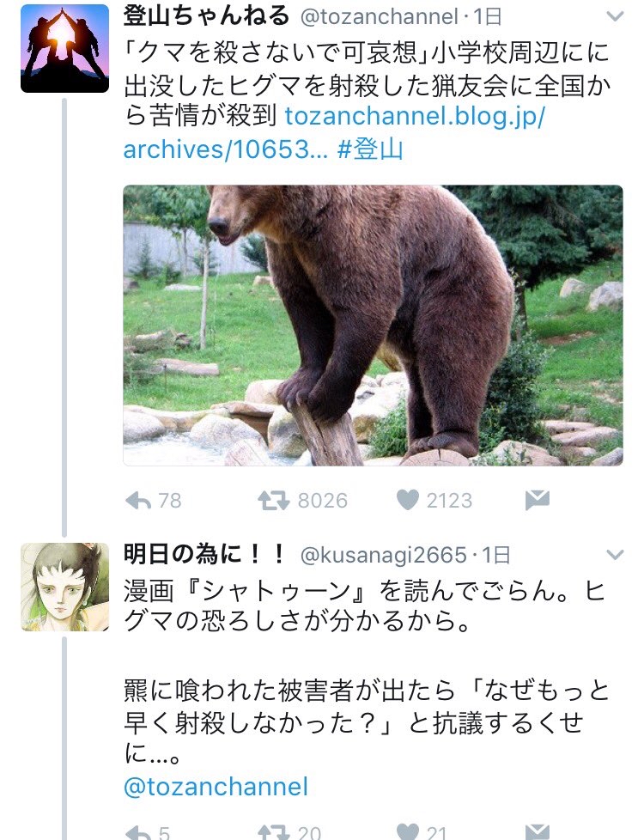Expand options chevron on 明日の為に！！ tweet
The height and width of the screenshot is (840, 644).
click(x=615, y=554)
